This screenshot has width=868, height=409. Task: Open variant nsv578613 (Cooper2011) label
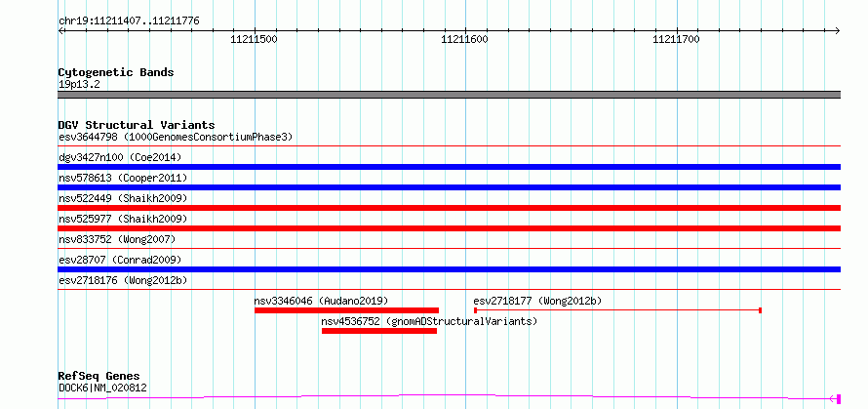123,178
